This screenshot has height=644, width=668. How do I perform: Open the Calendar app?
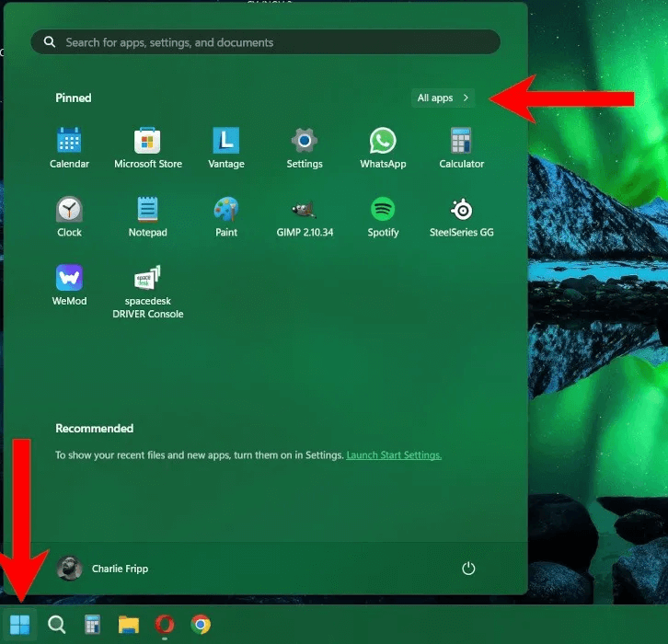click(69, 148)
